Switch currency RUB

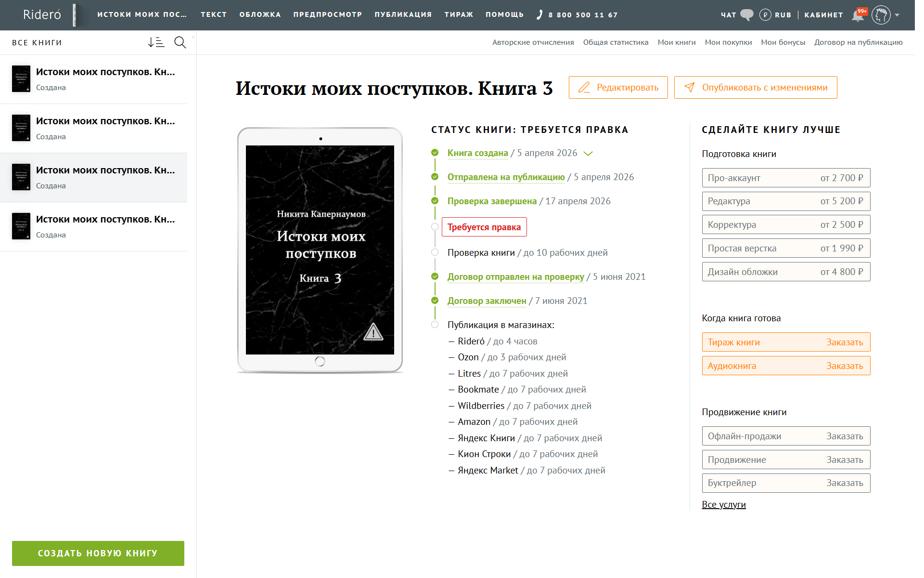coord(783,15)
